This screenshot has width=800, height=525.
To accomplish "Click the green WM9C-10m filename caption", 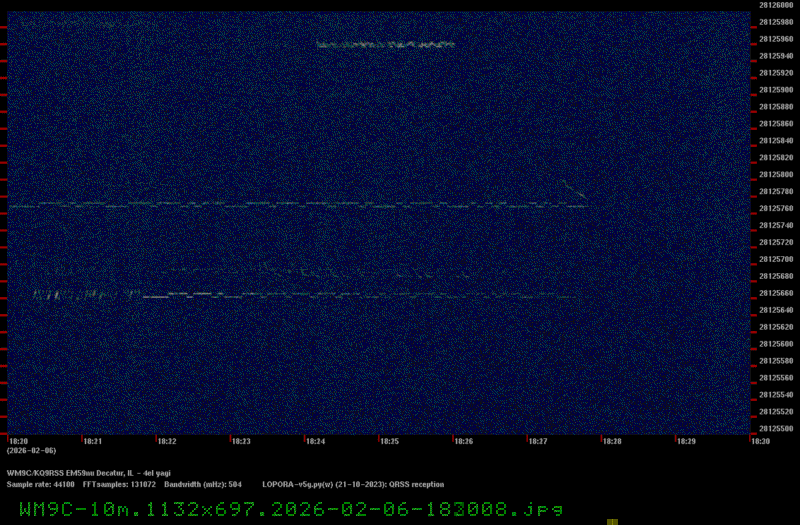I will click(x=291, y=509).
